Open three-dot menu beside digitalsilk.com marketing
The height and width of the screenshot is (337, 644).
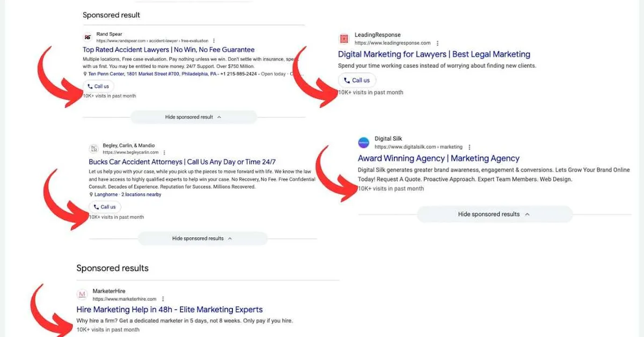470,147
